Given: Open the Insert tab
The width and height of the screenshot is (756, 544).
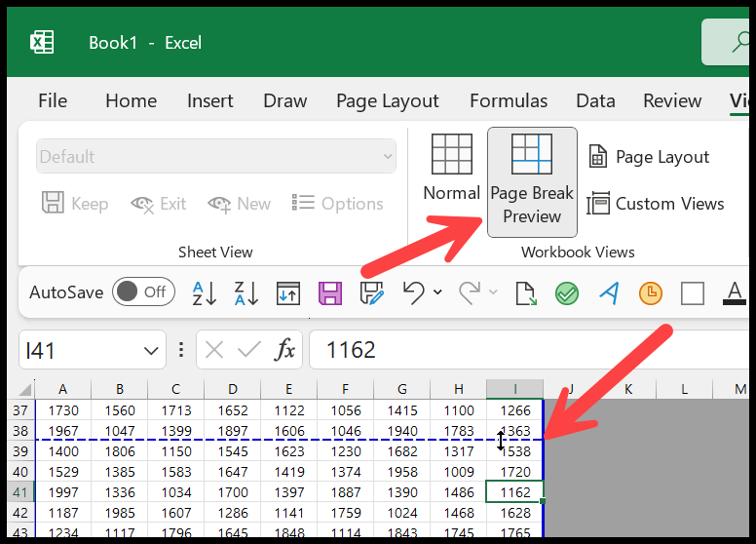Looking at the screenshot, I should [209, 100].
